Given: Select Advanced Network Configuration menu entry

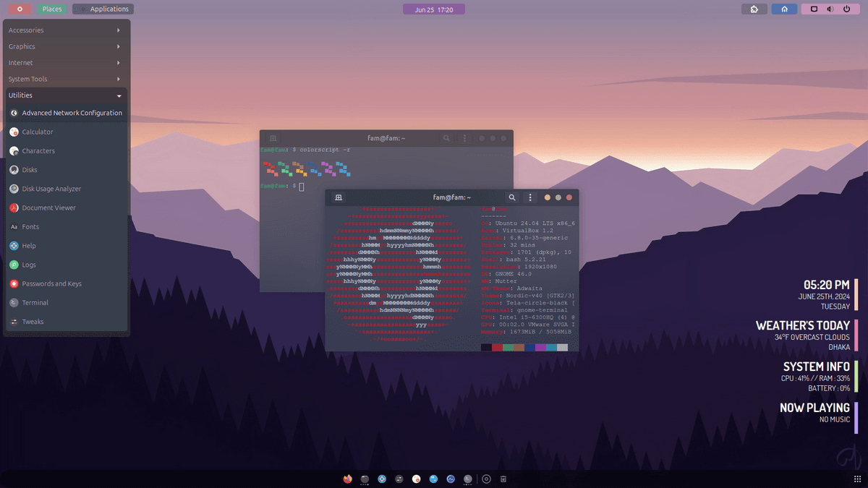Looking at the screenshot, I should click(x=71, y=113).
